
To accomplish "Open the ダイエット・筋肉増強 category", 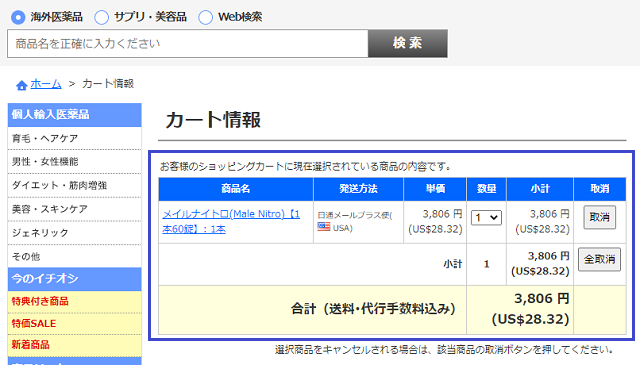I will click(75, 185).
